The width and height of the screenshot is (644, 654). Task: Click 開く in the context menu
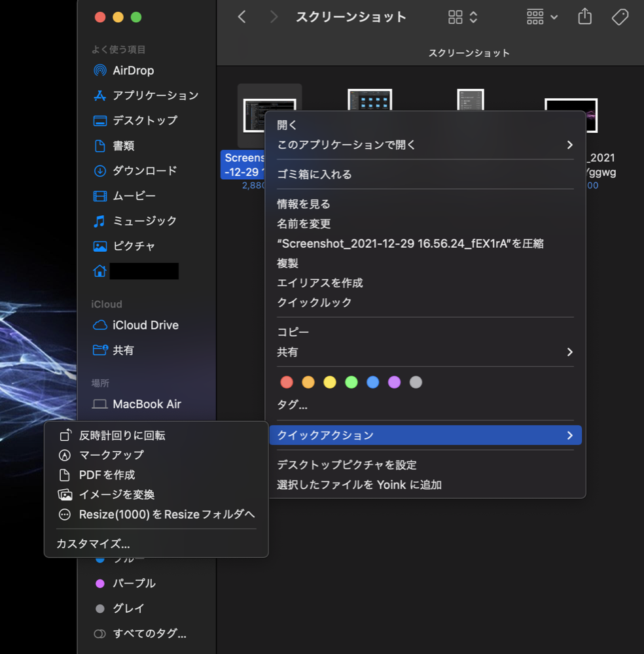coord(425,125)
